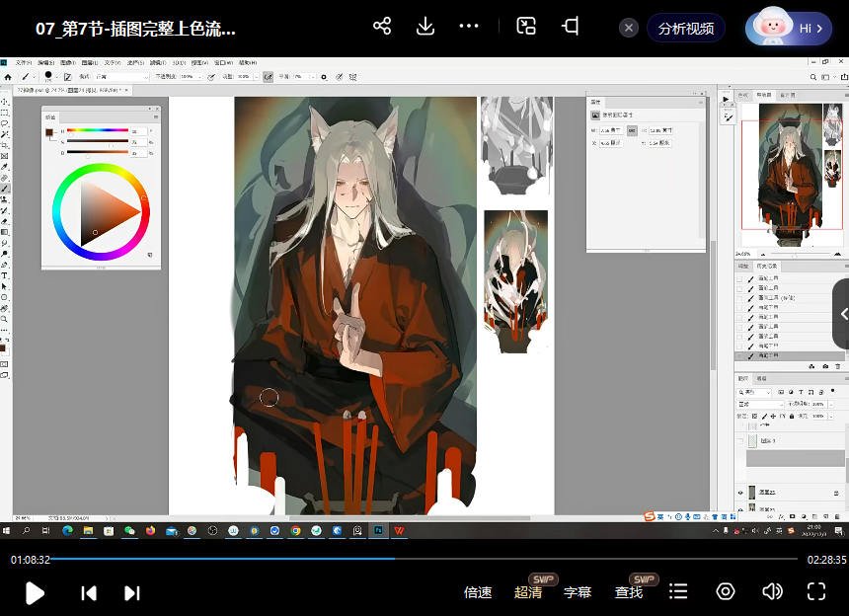Toggle subtitles with the 字幕 control
The width and height of the screenshot is (849, 616).
579,592
